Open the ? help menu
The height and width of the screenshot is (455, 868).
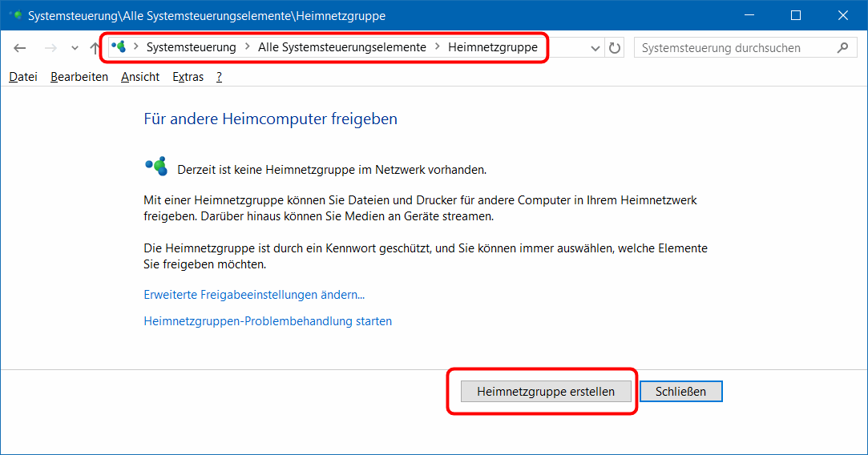[x=219, y=77]
